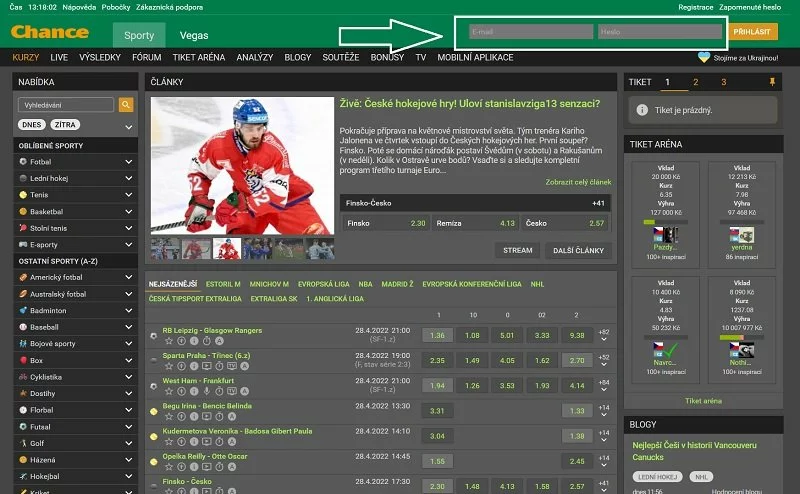Screen dimensions: 800x494
Task: Select odds 2.70 for Třinec win
Action: point(577,360)
